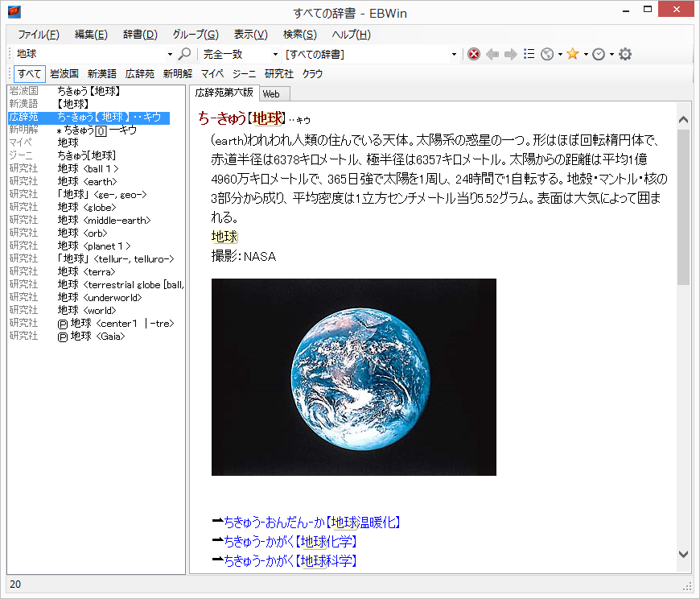
Task: Open the 検索 menu
Action: click(x=299, y=35)
